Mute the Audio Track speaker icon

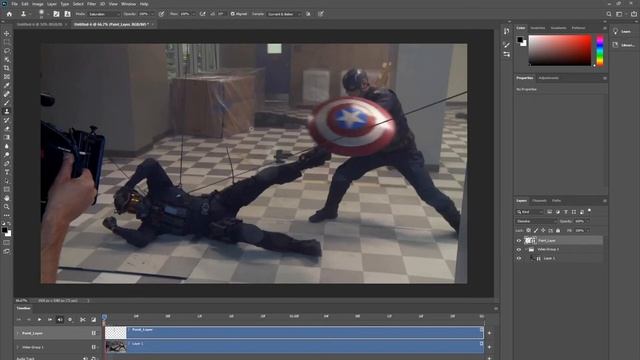85,358
